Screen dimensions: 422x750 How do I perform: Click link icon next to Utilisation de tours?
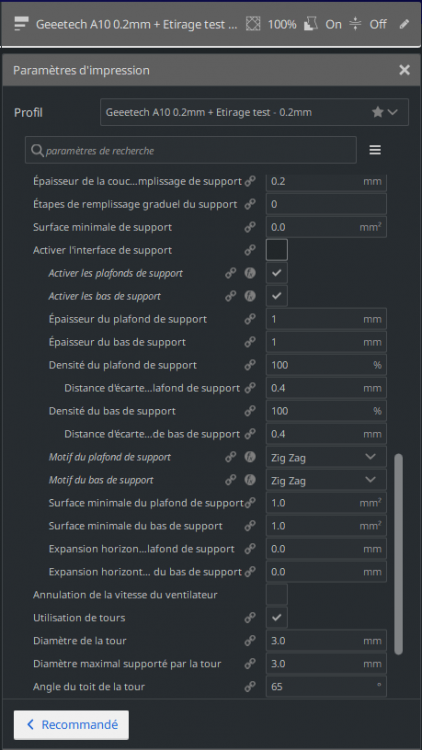(250, 618)
